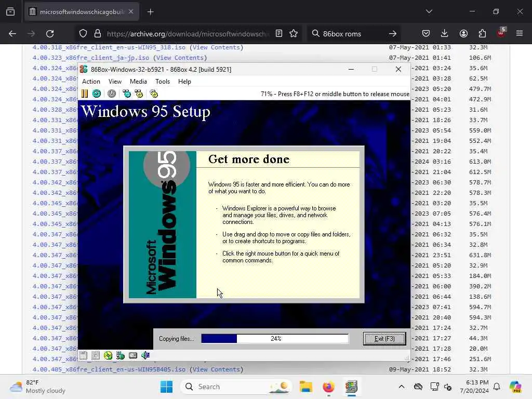Click first floppy drive status icon
The width and height of the screenshot is (532, 399).
pyautogui.click(x=84, y=355)
